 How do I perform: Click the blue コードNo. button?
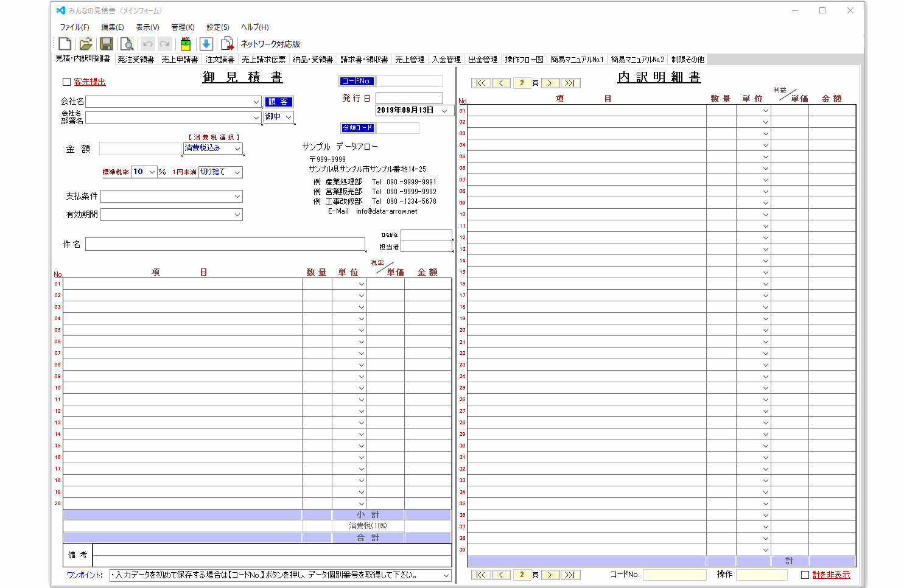[x=357, y=81]
